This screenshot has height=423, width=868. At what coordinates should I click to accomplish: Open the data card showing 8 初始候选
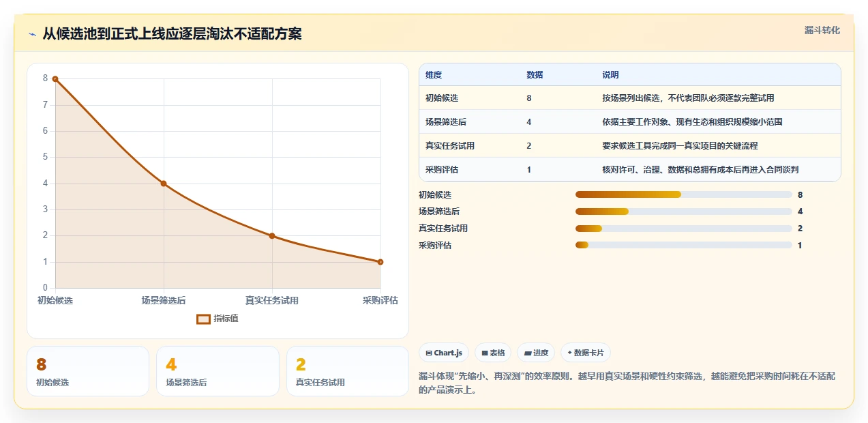click(88, 371)
